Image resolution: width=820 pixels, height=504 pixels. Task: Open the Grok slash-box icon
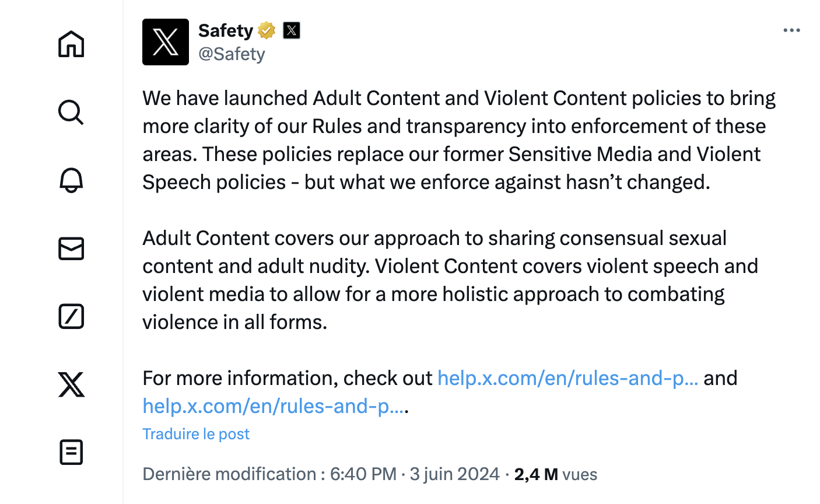(x=71, y=316)
